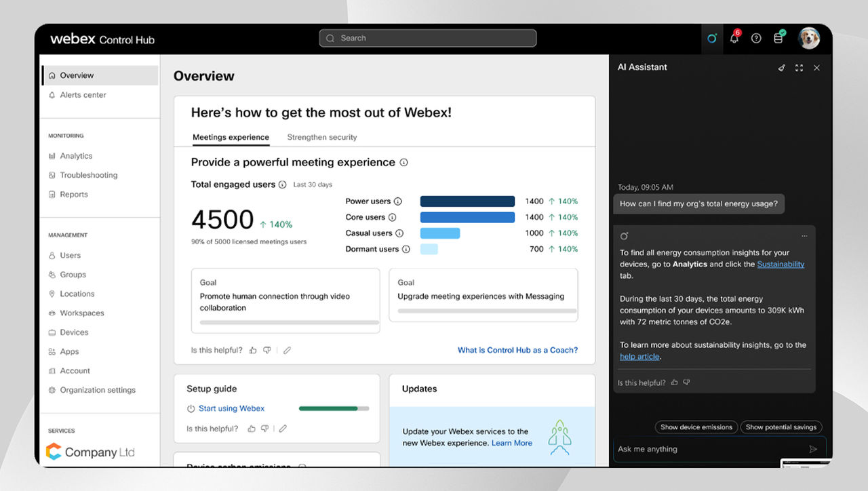Open the Analytics page in sidebar
The width and height of the screenshot is (868, 491).
[x=76, y=156]
